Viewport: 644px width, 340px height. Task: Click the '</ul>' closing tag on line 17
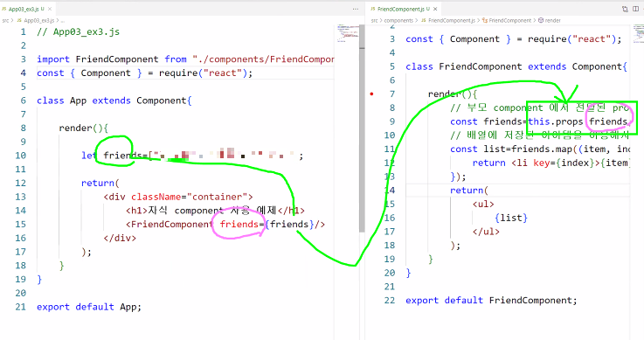tap(487, 232)
